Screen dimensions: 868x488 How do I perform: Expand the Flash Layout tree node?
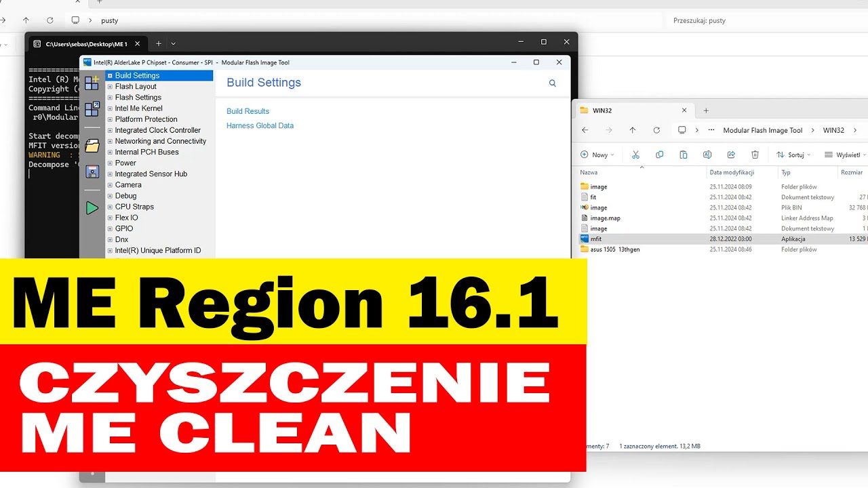(110, 87)
